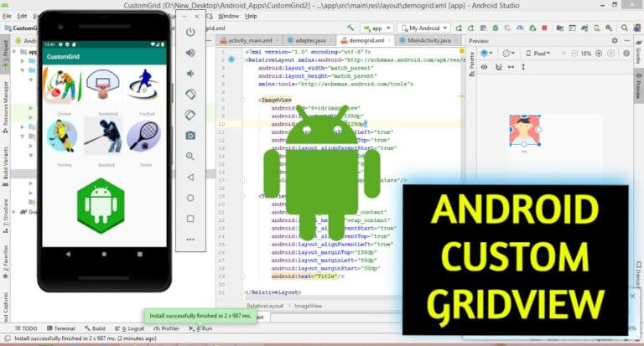Viewport: 644px width, 346px height.
Task: Open the Help menu
Action: (x=251, y=16)
